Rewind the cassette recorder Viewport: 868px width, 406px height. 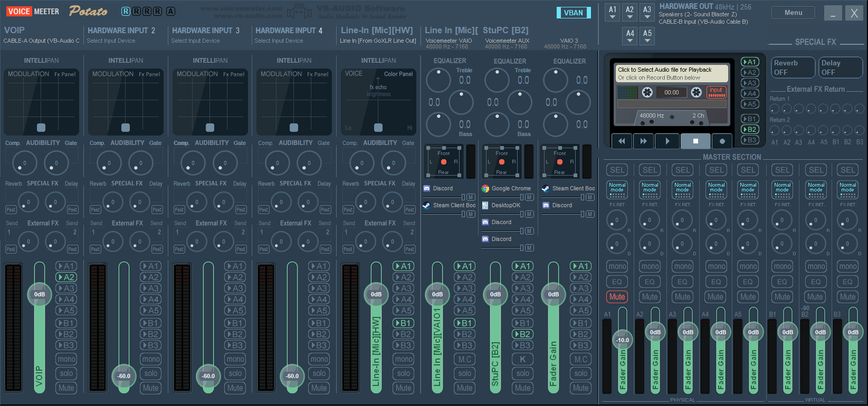[x=622, y=141]
